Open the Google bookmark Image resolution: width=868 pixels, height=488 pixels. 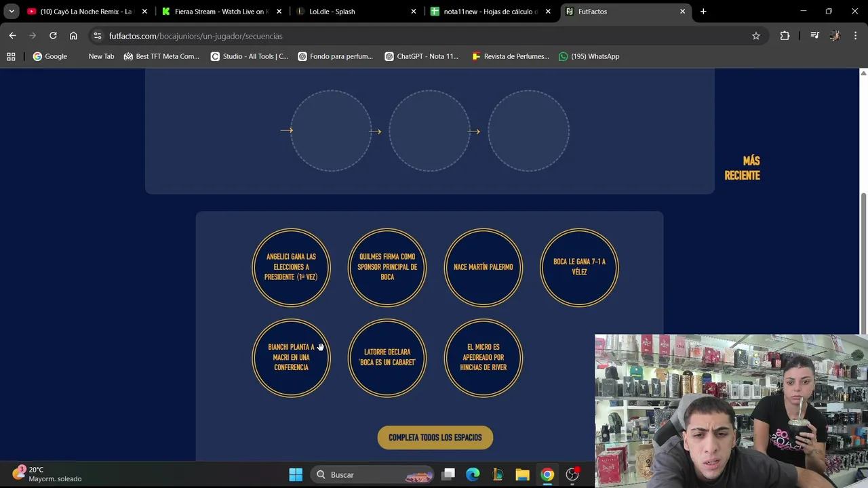pyautogui.click(x=50, y=56)
